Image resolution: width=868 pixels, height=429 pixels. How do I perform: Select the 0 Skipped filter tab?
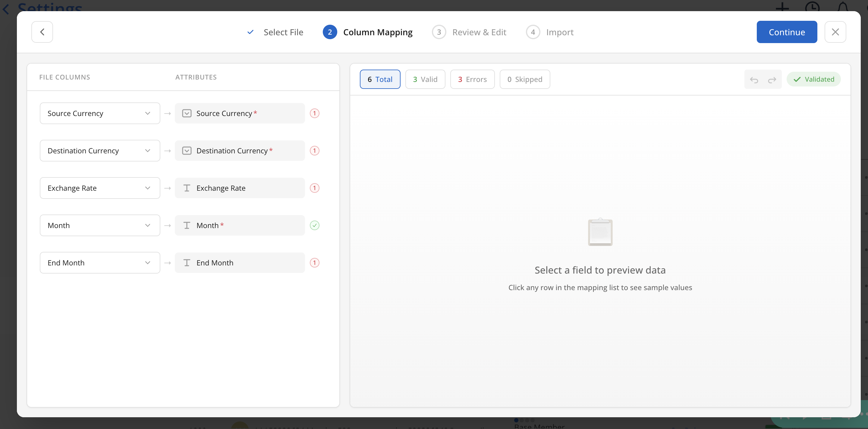[525, 80]
